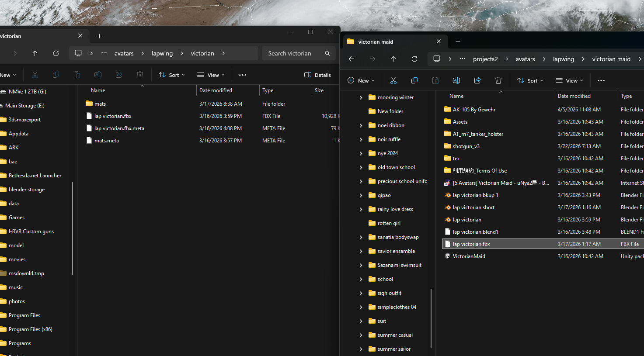Image resolution: width=644 pixels, height=356 pixels.
Task: Expand the rainy love dress tree folder
Action: pos(361,209)
